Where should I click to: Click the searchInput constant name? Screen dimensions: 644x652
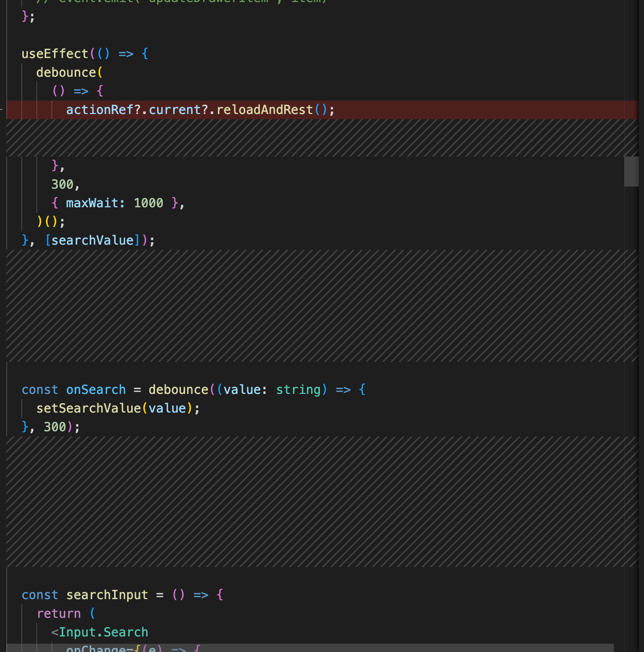107,595
